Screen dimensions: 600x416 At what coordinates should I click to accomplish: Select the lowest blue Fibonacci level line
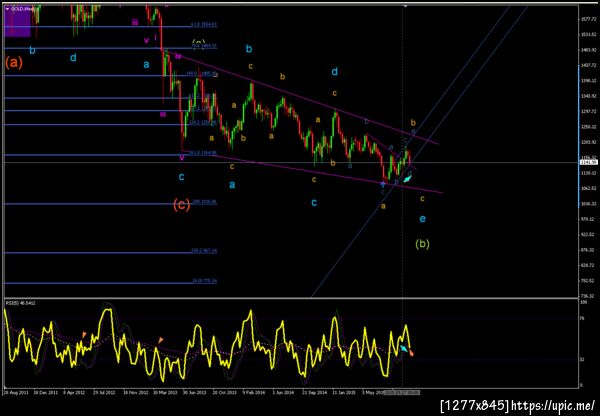[x=111, y=283]
